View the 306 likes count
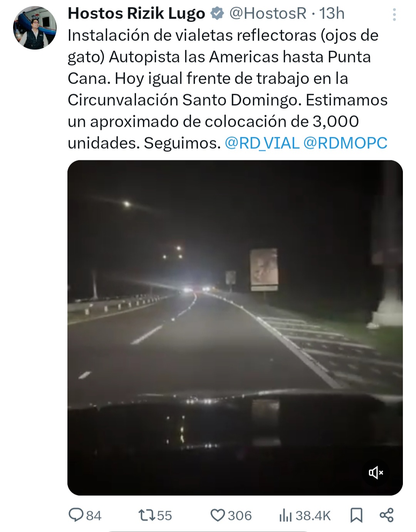 tap(240, 515)
